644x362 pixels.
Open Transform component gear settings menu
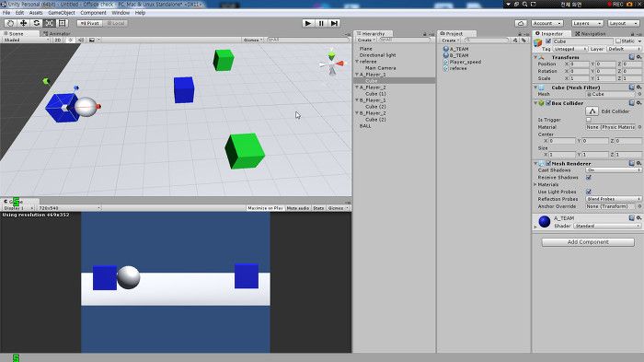tap(638, 57)
